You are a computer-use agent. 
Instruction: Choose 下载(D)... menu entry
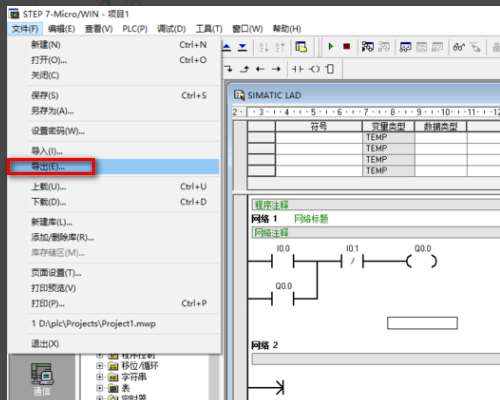click(113, 202)
